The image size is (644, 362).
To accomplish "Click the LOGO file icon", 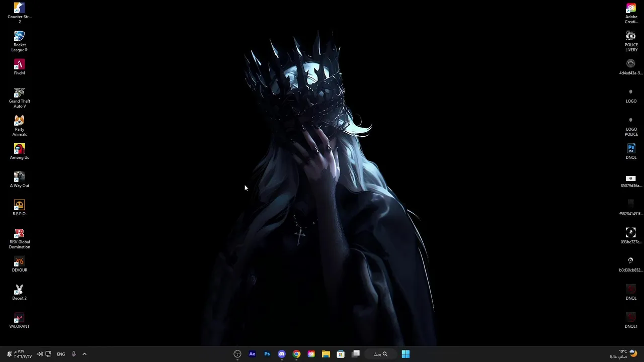I will point(631,96).
